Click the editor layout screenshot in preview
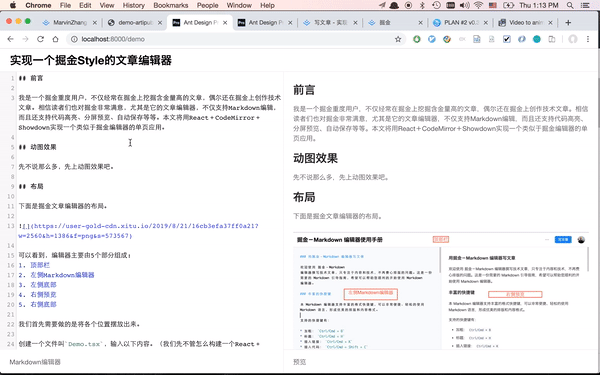The height and width of the screenshot is (375, 600). (x=441, y=291)
